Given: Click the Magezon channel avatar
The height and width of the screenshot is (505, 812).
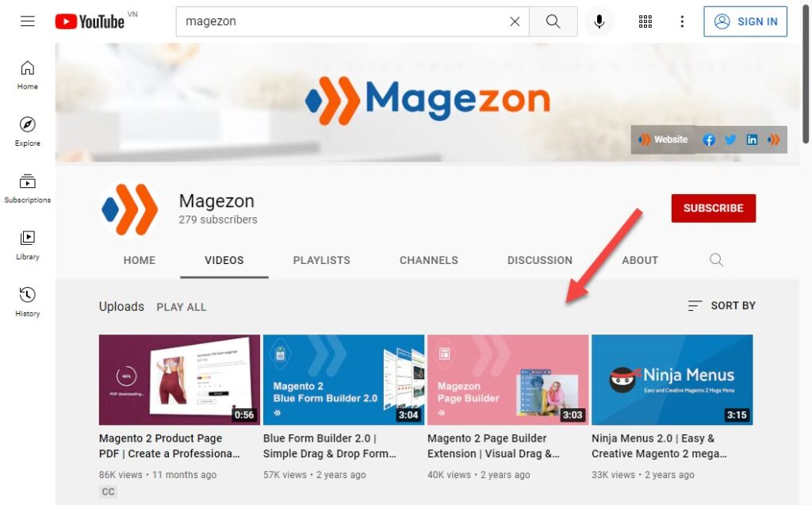Looking at the screenshot, I should [x=129, y=209].
